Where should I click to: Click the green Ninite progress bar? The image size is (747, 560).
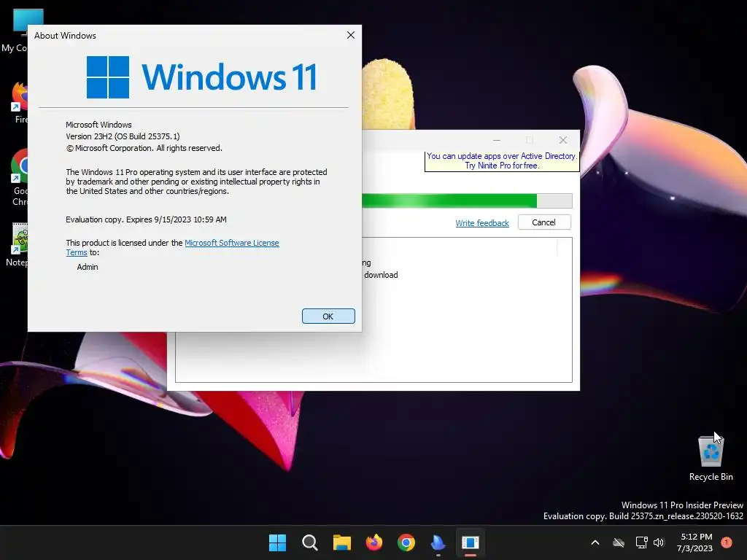click(x=467, y=201)
